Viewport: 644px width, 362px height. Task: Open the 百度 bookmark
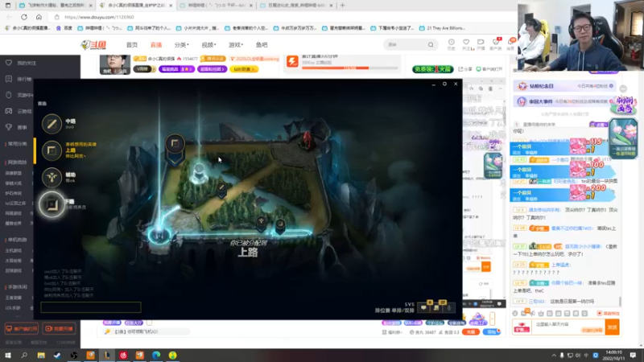coord(64,28)
